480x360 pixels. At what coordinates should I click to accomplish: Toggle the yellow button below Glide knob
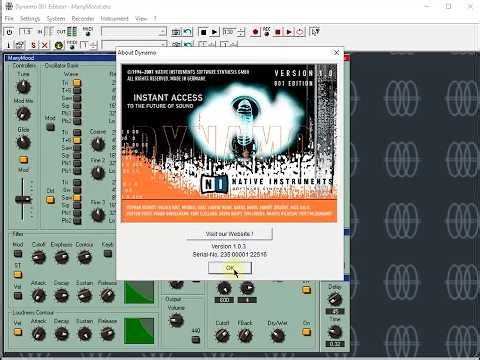(x=23, y=160)
